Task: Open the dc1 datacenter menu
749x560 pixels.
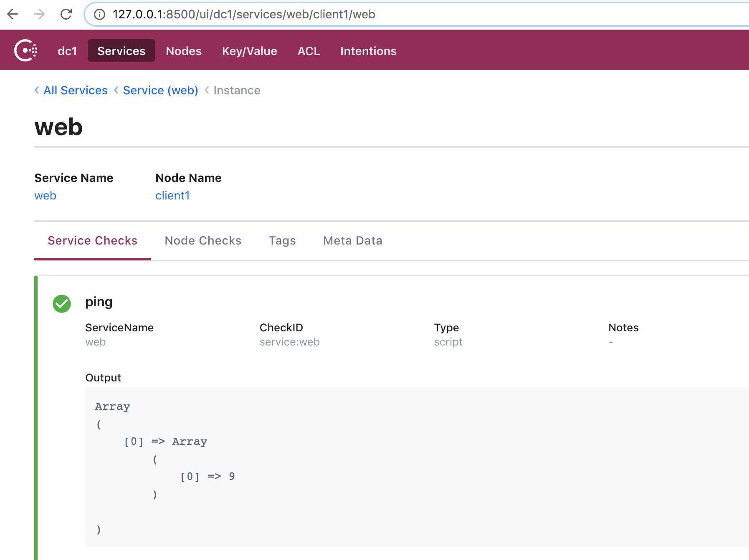Action: [67, 51]
